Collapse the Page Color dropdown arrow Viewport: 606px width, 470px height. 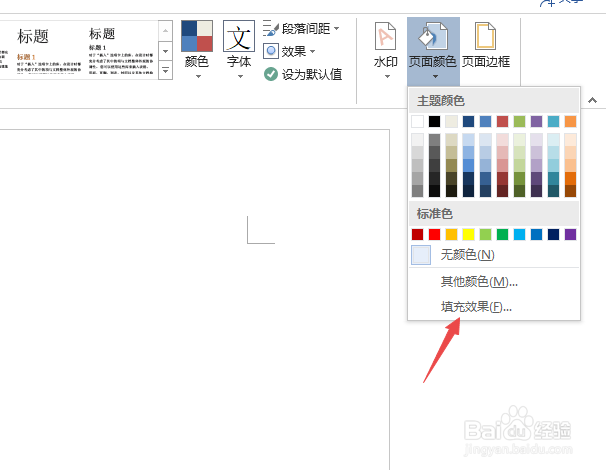point(436,77)
